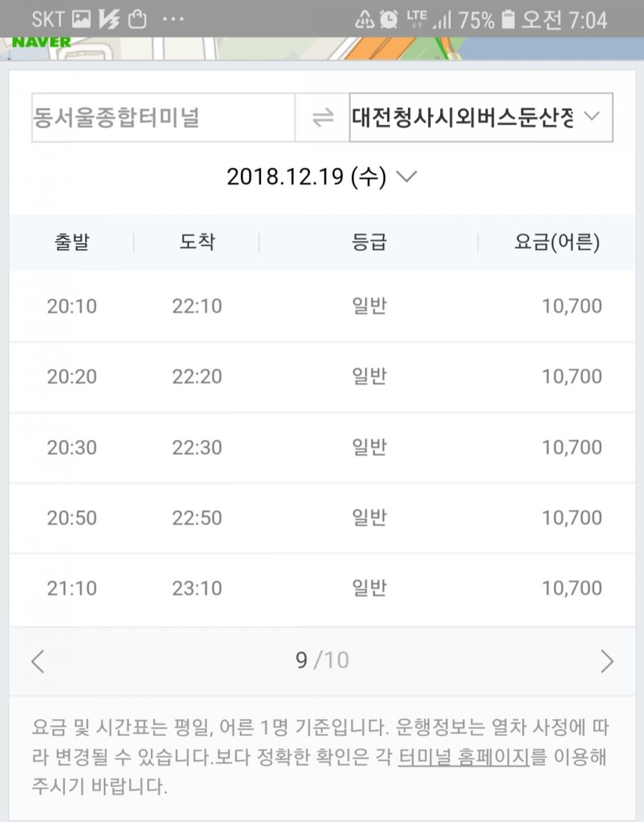Expand the destination terminal dropdown
Image resolution: width=644 pixels, height=822 pixels.
click(x=481, y=117)
